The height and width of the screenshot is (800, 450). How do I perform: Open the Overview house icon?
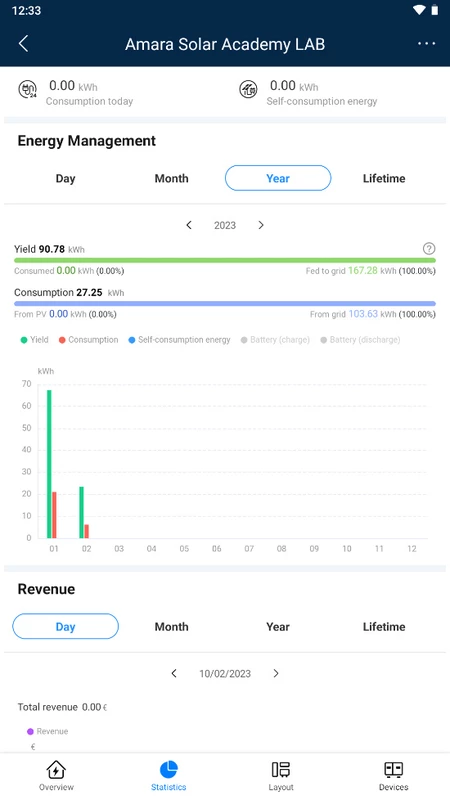(56, 769)
